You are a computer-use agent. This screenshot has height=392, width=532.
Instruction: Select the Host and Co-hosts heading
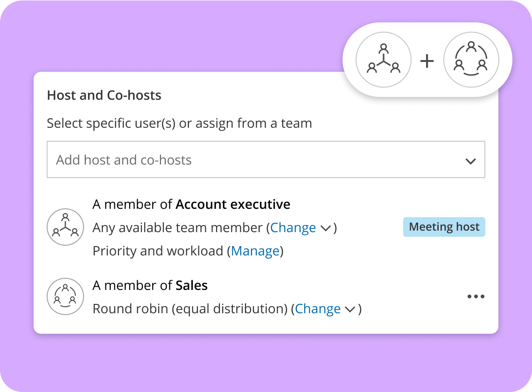coord(104,95)
